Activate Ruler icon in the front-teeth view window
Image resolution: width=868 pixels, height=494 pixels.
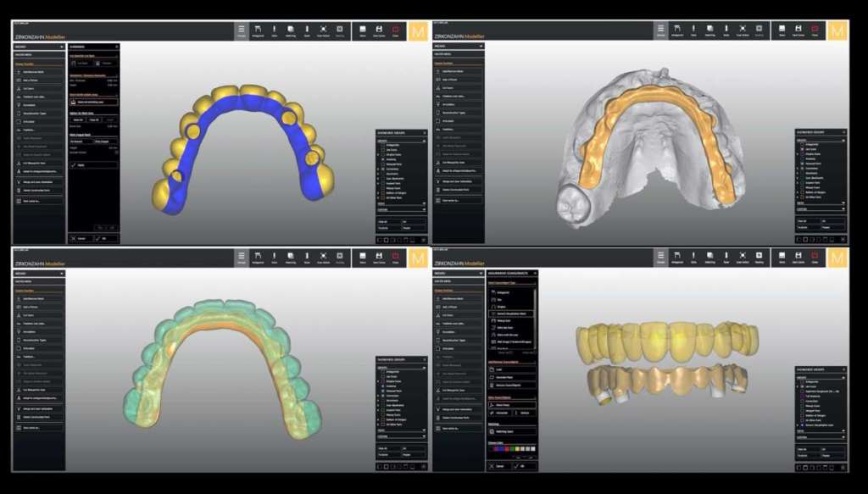tap(726, 256)
